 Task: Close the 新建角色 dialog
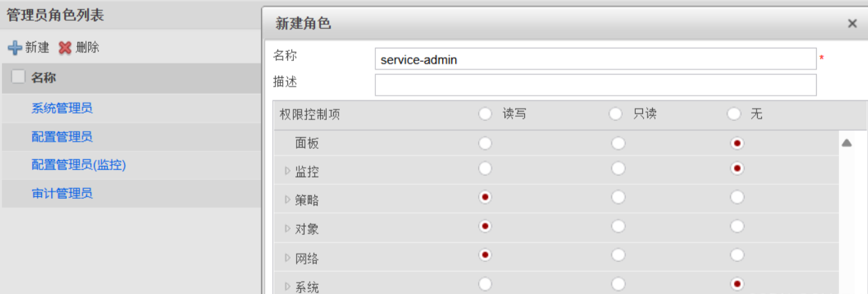[x=852, y=24]
